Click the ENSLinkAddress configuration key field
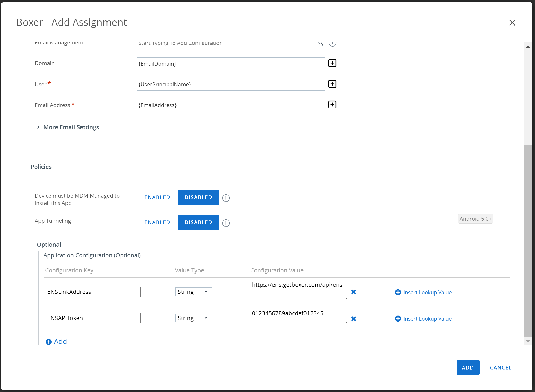535x392 pixels. click(93, 292)
